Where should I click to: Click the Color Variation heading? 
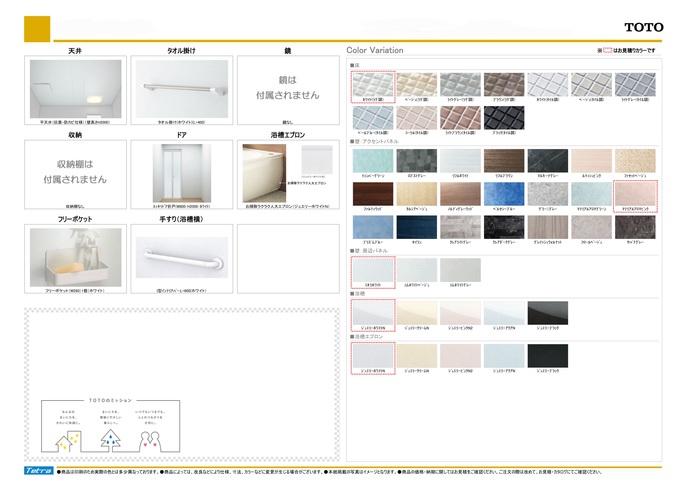(375, 49)
